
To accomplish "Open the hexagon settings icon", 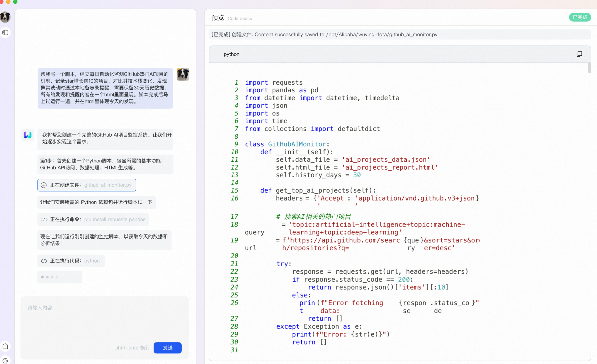I will (x=5, y=360).
